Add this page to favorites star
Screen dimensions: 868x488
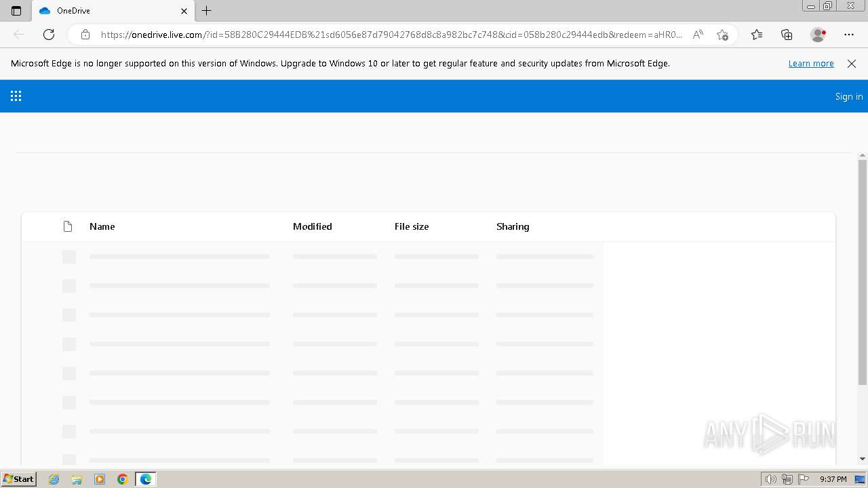(722, 35)
